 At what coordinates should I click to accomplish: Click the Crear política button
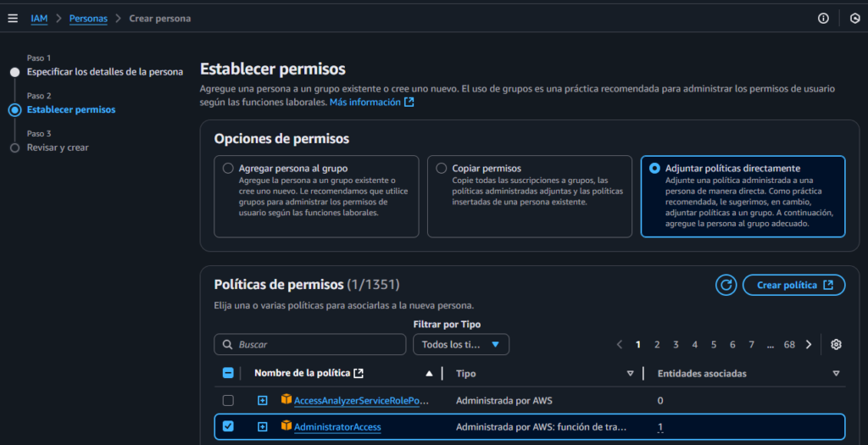click(x=793, y=285)
